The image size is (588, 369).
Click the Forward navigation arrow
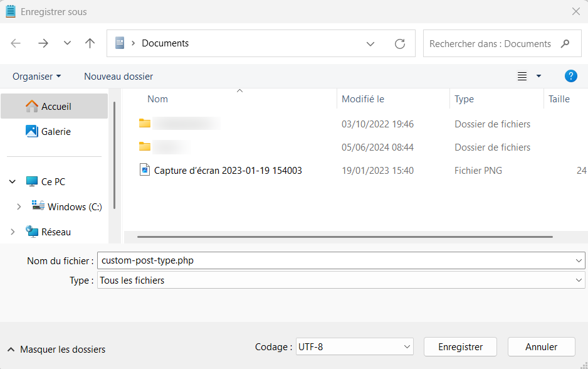[42, 43]
